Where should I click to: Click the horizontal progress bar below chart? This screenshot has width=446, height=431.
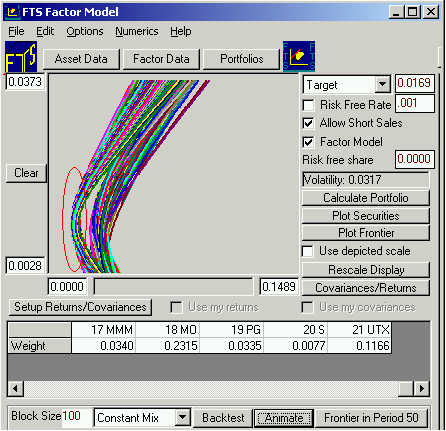(x=173, y=287)
